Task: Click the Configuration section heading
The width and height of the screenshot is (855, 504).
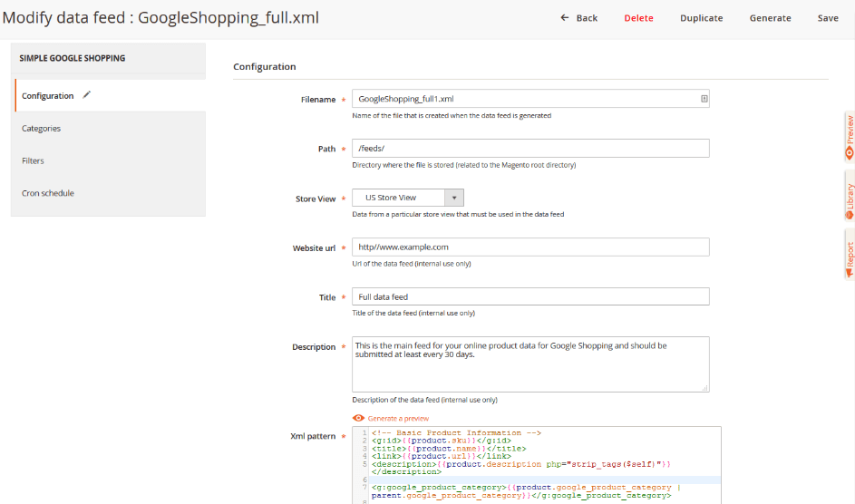Action: click(x=265, y=66)
